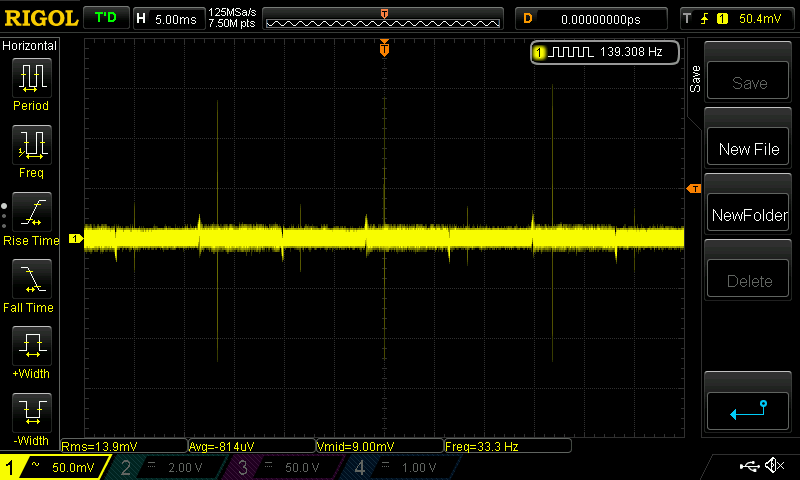Screen dimensions: 800x480
Task: Click the 139.308 Hz frequency counter box
Action: (605, 52)
